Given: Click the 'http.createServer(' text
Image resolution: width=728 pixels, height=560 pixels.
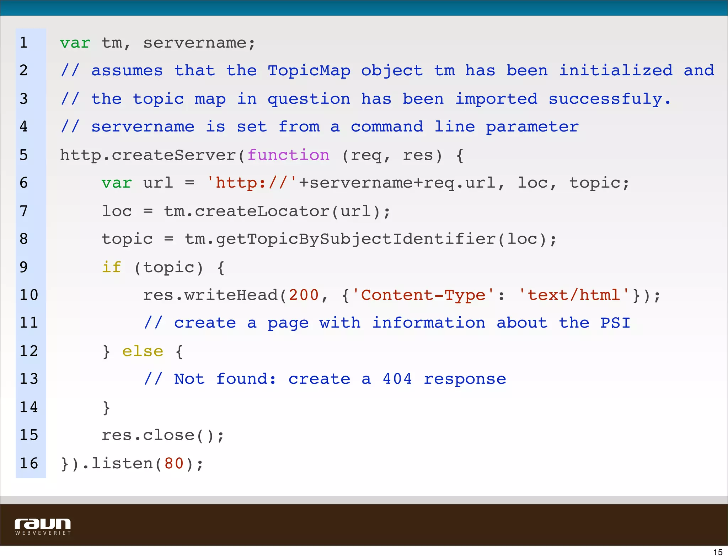Looking at the screenshot, I should coord(153,155).
